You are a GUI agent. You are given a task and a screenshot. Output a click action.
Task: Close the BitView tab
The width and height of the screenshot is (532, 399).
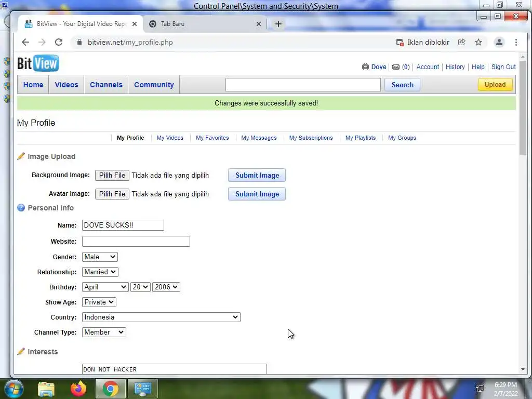pos(135,24)
